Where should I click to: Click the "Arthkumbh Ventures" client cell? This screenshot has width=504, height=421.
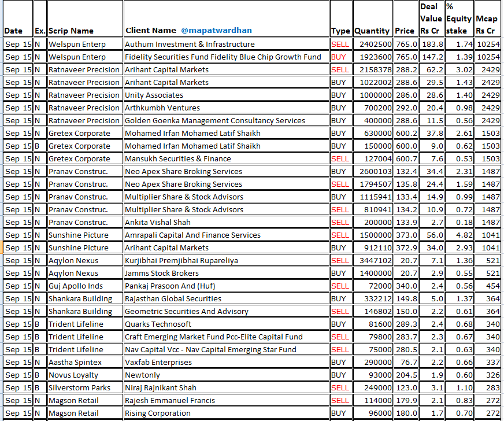pos(227,108)
